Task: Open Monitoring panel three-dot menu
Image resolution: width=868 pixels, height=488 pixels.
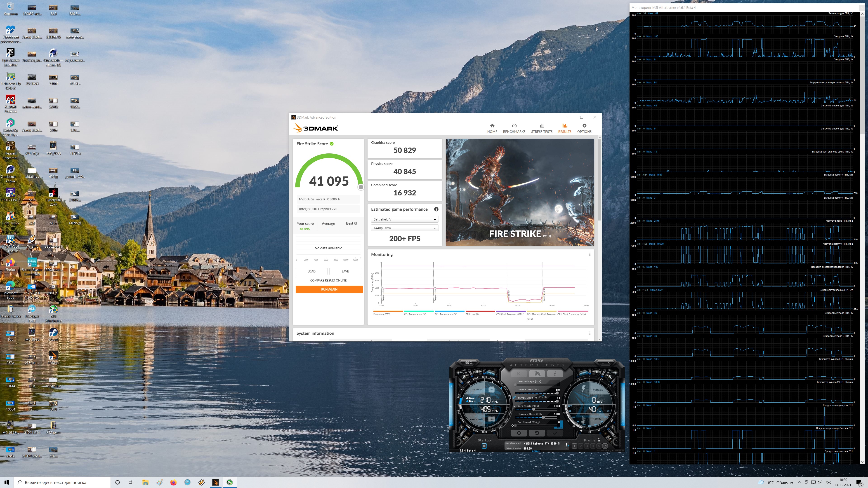Action: tap(590, 254)
